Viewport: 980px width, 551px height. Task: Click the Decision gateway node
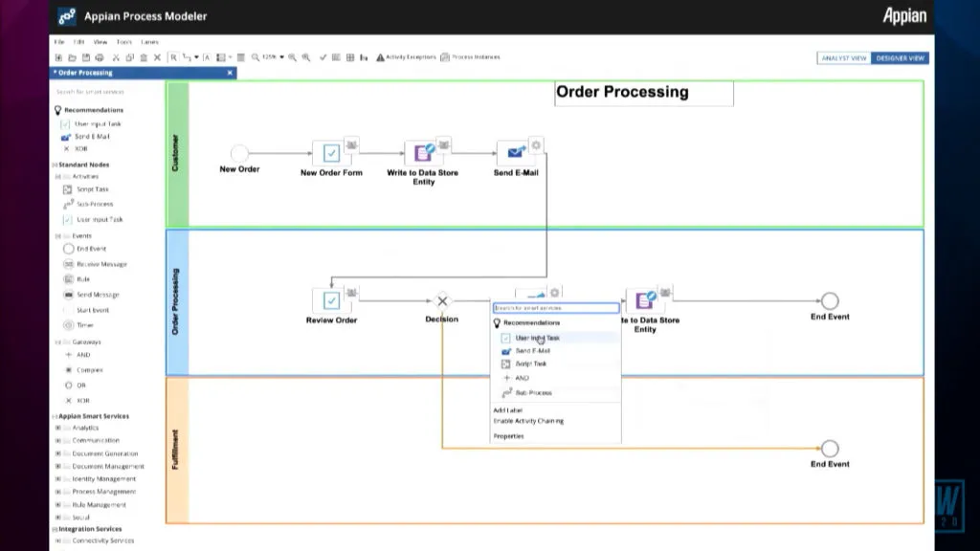(442, 301)
